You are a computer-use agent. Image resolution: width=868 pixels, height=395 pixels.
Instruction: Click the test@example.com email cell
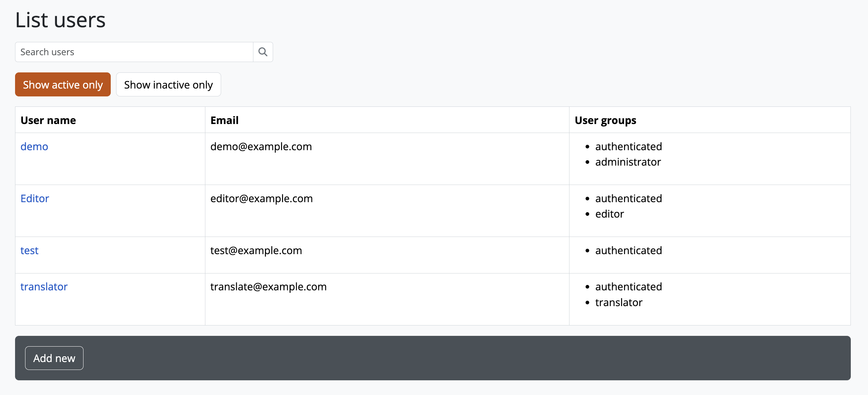(256, 251)
